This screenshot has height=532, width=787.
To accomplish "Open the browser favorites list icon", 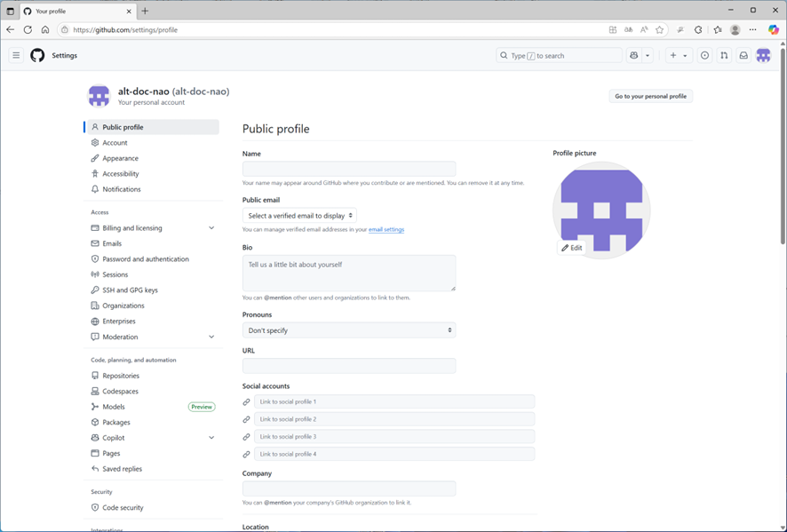I will click(718, 29).
